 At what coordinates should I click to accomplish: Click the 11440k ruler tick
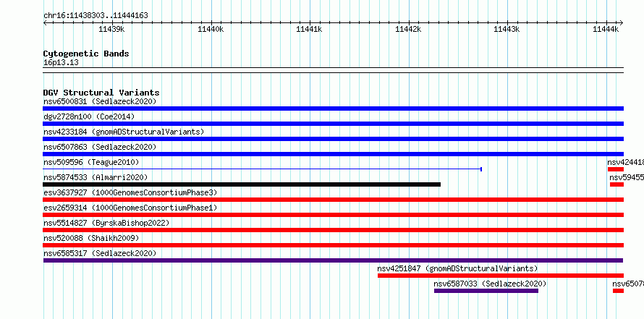(x=211, y=29)
